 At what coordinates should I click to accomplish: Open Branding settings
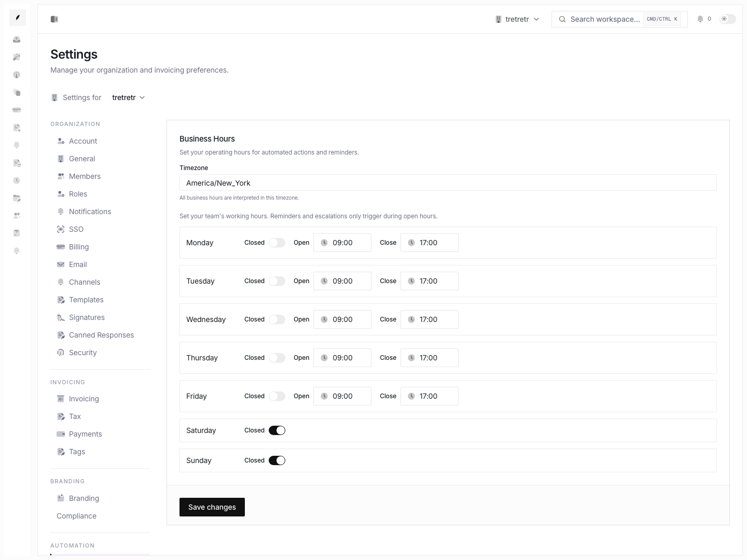(100, 498)
